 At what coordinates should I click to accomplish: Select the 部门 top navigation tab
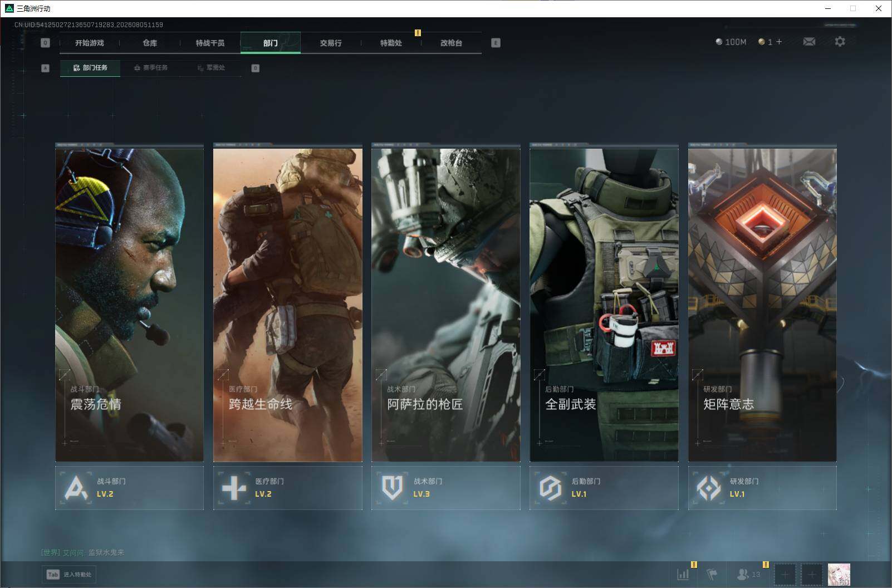coord(271,43)
